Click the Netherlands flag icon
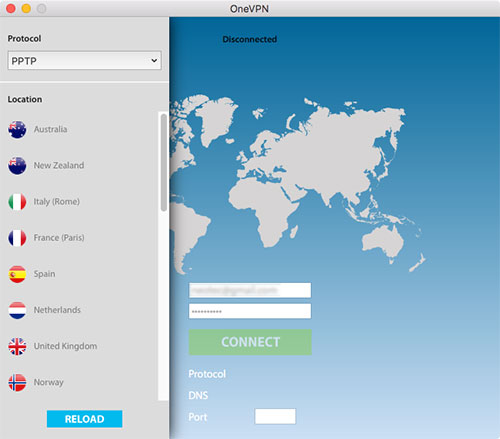The image size is (500, 439). (17, 310)
